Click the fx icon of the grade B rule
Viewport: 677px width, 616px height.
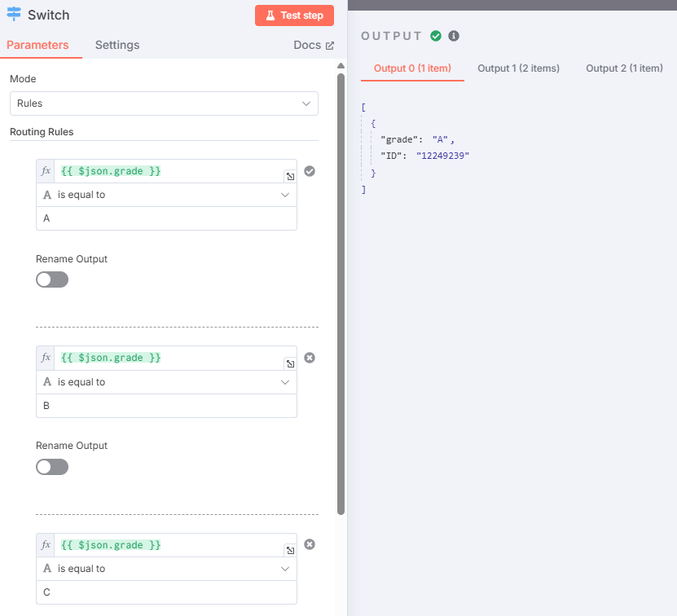coord(46,358)
